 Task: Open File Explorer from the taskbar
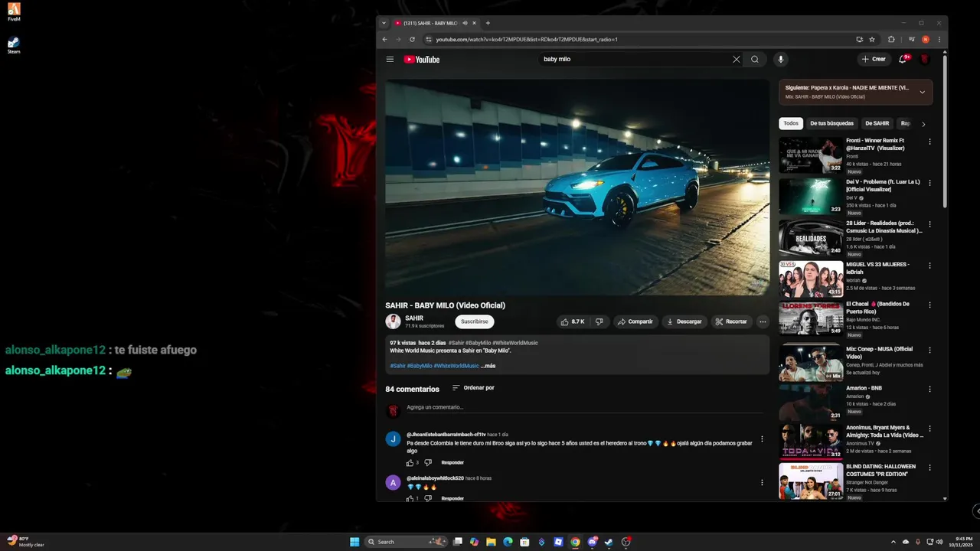coord(491,542)
